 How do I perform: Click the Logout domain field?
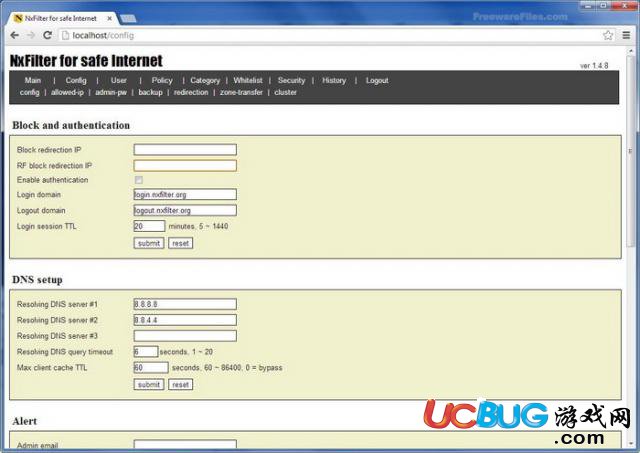pyautogui.click(x=185, y=210)
